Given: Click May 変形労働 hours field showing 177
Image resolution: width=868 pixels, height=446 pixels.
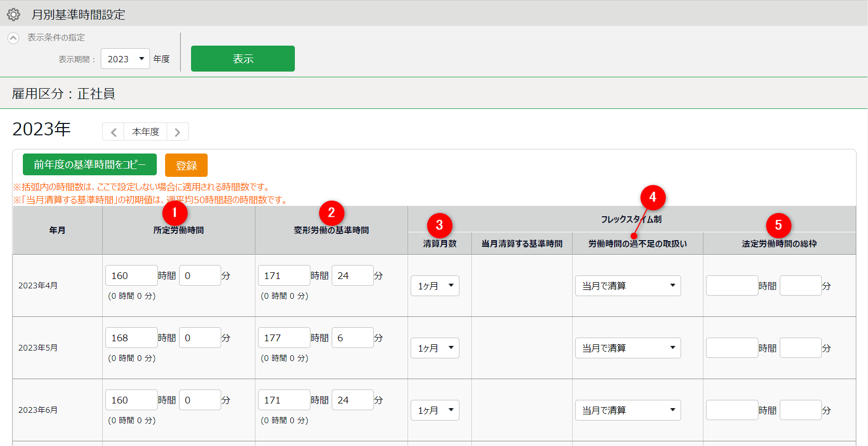Looking at the screenshot, I should [284, 338].
